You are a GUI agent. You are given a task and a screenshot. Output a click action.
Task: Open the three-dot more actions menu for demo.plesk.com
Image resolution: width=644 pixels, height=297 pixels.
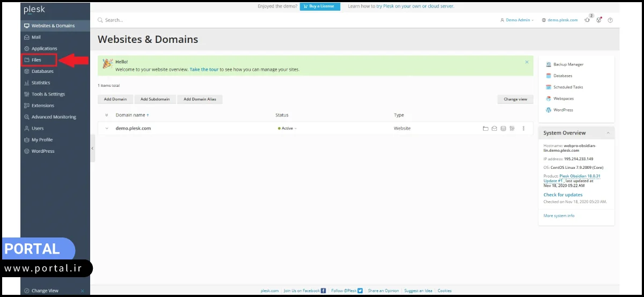pos(523,129)
